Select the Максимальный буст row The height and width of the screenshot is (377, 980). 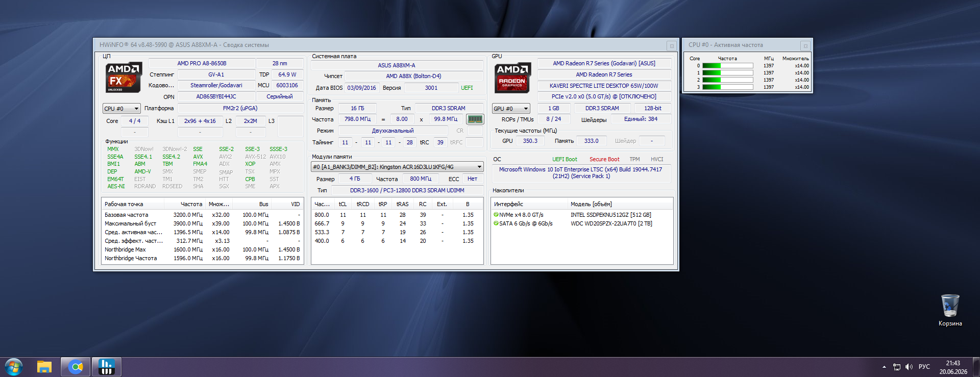click(x=203, y=223)
